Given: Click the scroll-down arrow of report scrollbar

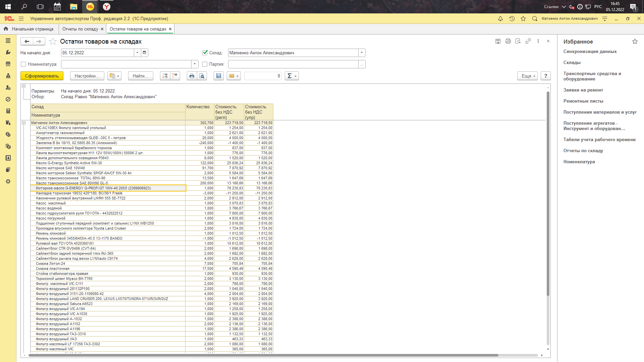Looking at the screenshot, I should pyautogui.click(x=548, y=349).
